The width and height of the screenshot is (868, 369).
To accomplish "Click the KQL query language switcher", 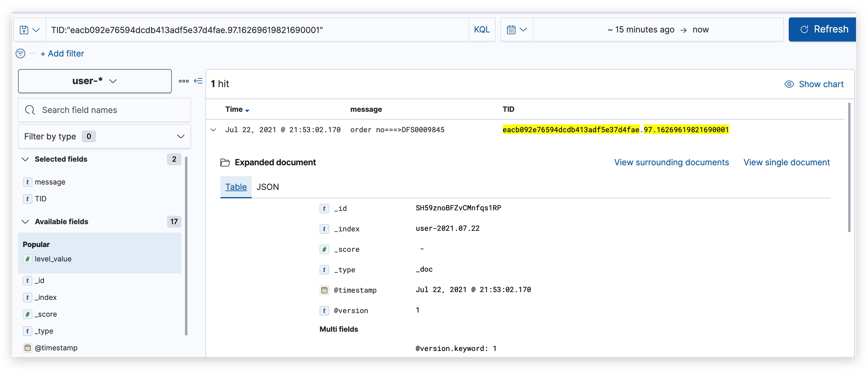I will 481,30.
